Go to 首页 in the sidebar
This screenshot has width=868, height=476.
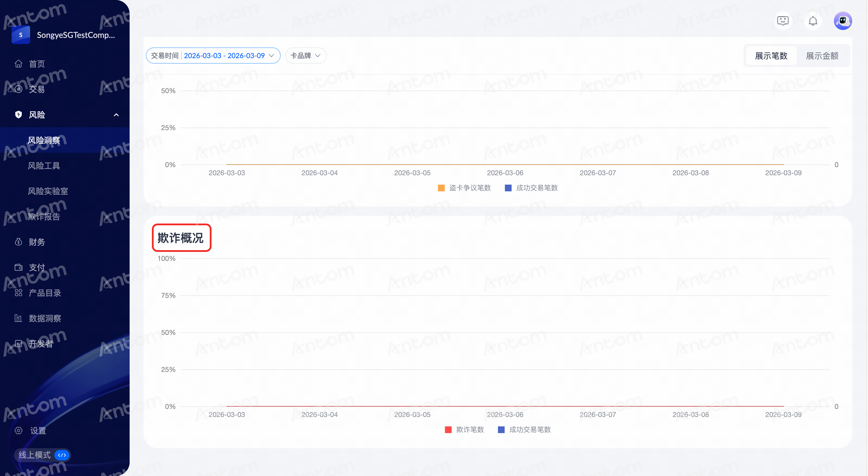[x=37, y=64]
